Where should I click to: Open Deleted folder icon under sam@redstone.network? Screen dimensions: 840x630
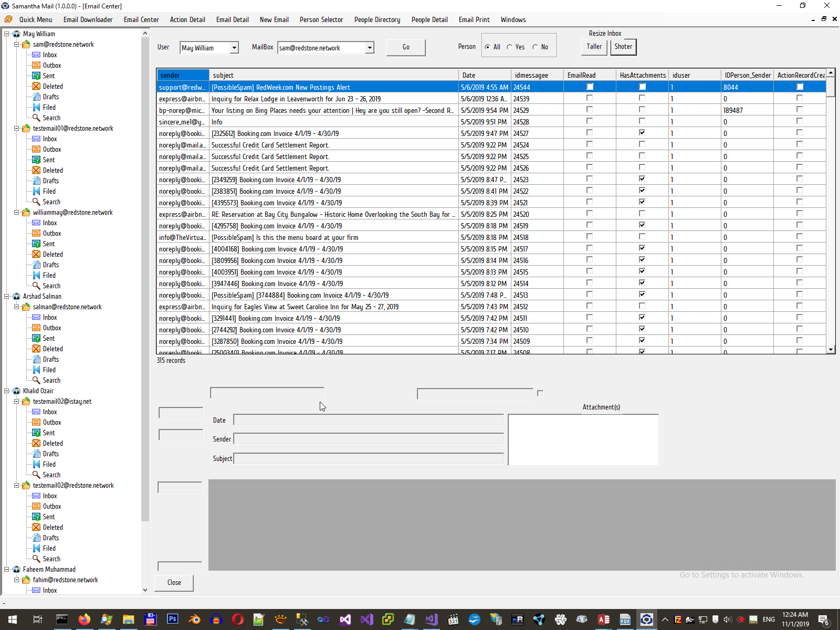coord(36,86)
